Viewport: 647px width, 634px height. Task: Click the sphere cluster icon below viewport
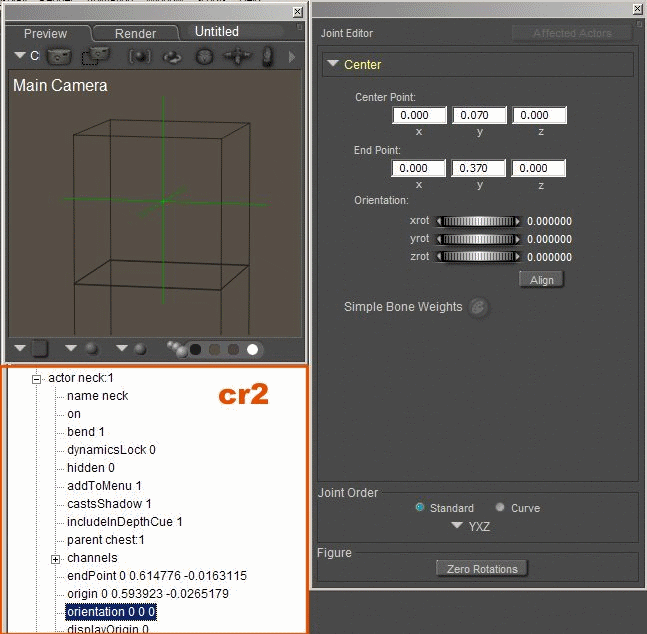177,348
